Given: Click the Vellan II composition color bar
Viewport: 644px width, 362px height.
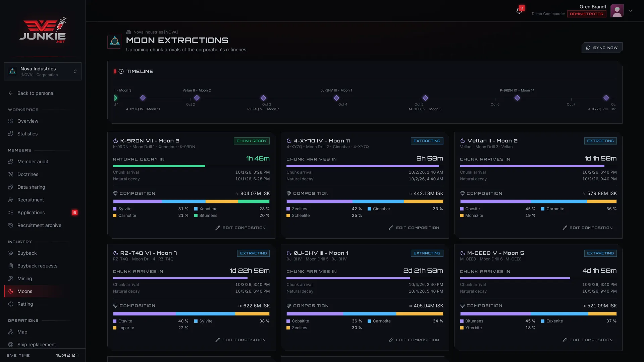Looking at the screenshot, I should [538, 201].
